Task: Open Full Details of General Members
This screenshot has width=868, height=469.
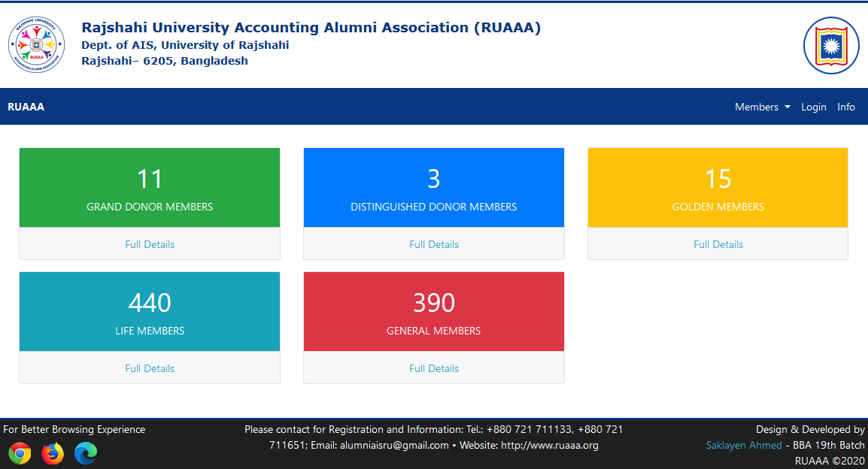Action: click(434, 368)
